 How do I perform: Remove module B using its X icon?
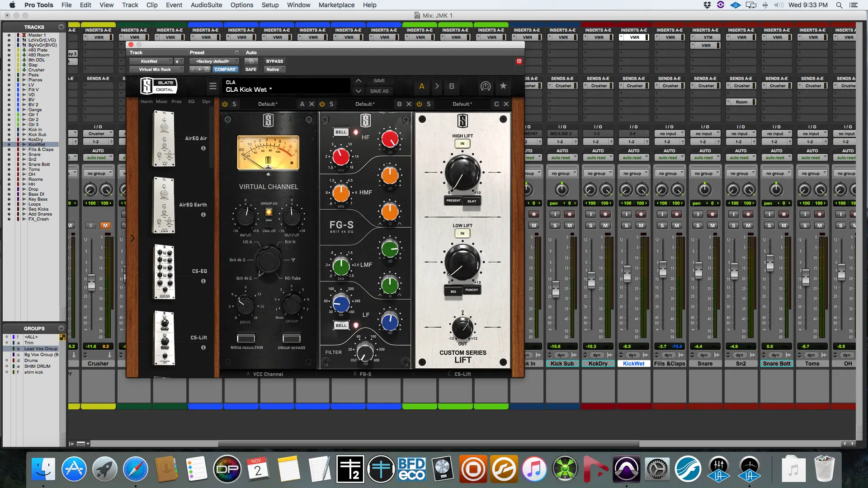(x=409, y=104)
